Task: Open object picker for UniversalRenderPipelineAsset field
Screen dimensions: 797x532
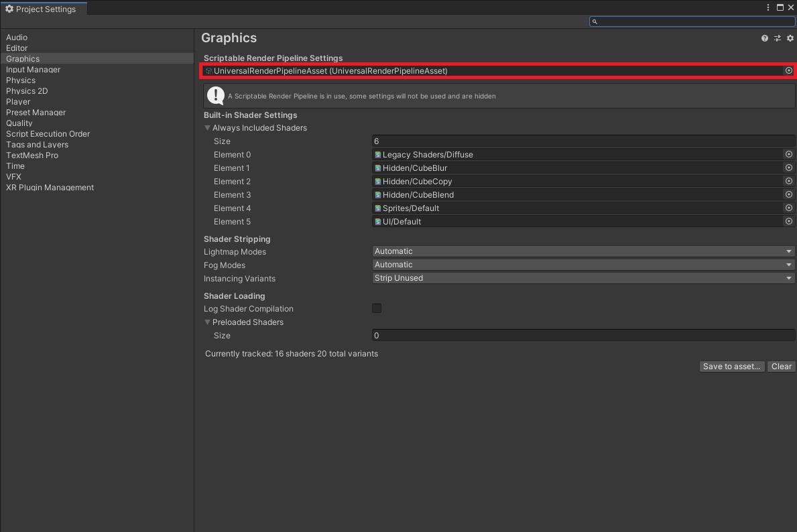Action: tap(788, 70)
